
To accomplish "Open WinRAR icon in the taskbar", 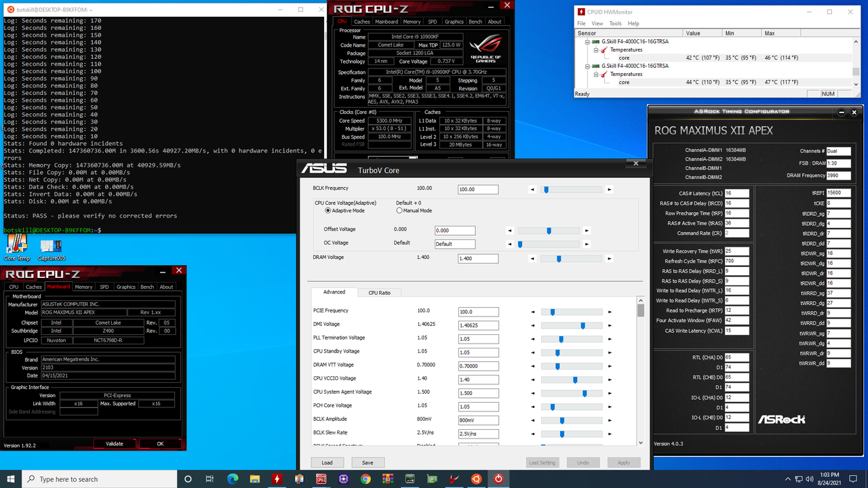I will 388,479.
